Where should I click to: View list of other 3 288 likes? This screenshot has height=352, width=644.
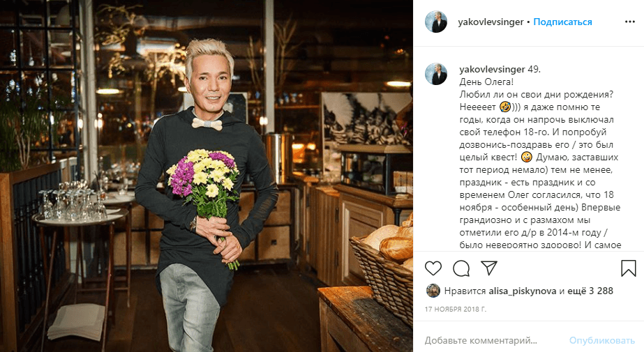coord(590,291)
